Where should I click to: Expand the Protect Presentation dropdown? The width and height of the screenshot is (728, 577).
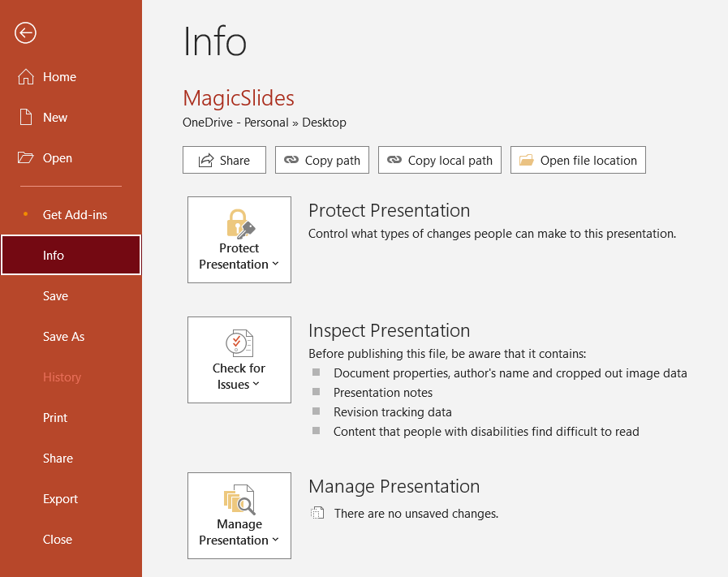click(239, 239)
